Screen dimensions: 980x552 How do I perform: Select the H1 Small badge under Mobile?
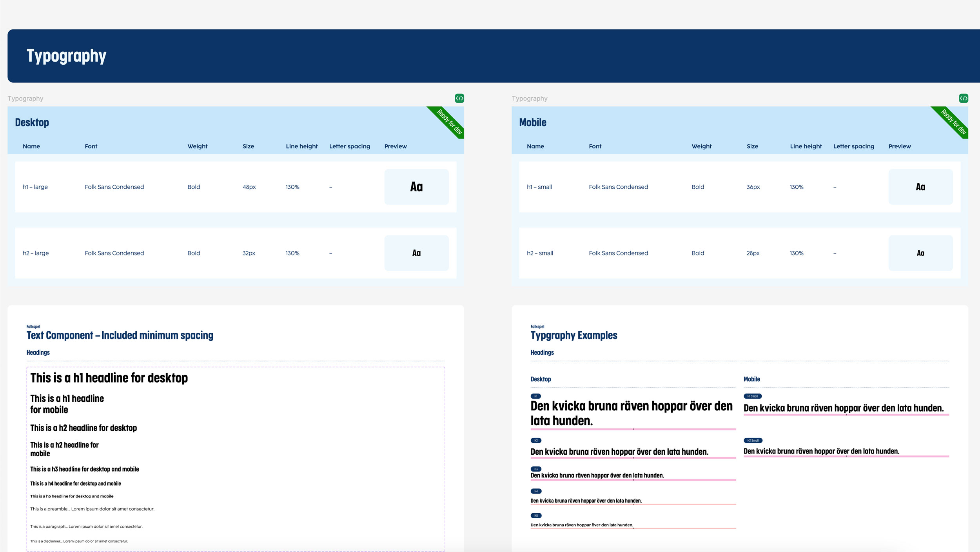752,396
